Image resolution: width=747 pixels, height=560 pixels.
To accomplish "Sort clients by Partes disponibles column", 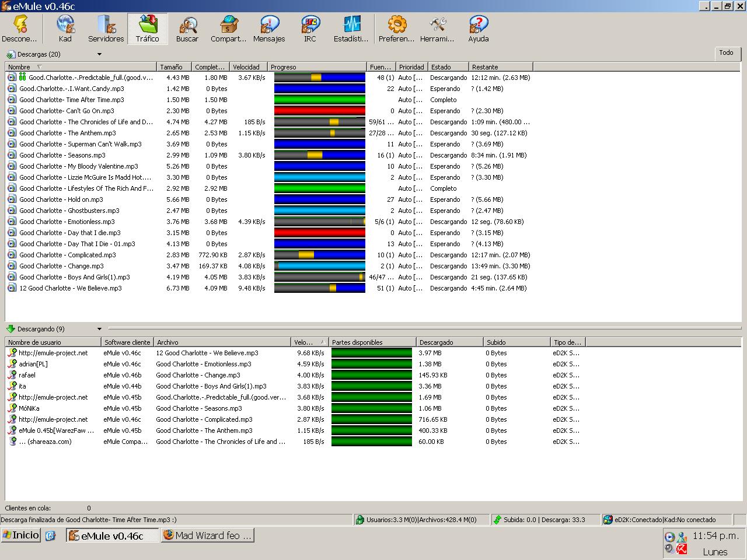I will click(372, 342).
